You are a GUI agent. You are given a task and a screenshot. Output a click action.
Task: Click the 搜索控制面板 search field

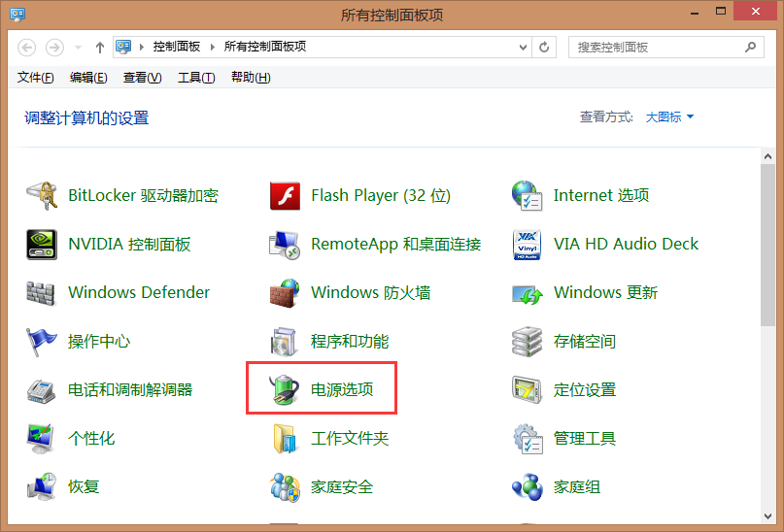pyautogui.click(x=656, y=47)
